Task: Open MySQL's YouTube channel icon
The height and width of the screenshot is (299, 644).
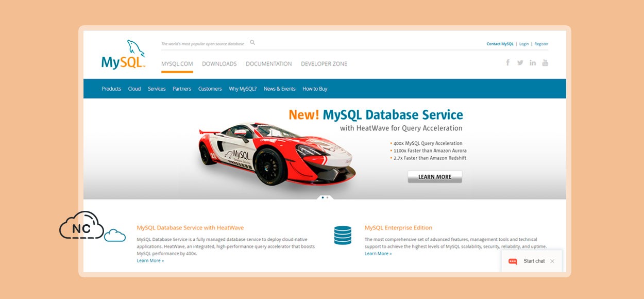Action: coord(545,62)
